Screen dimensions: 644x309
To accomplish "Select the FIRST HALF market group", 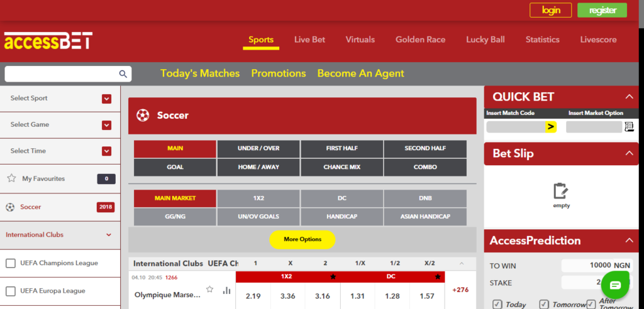I will (x=341, y=149).
